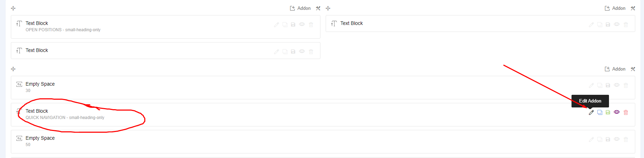Viewport: 644px width, 158px height.
Task: Add an Addon to the top-left column
Action: coord(300,8)
